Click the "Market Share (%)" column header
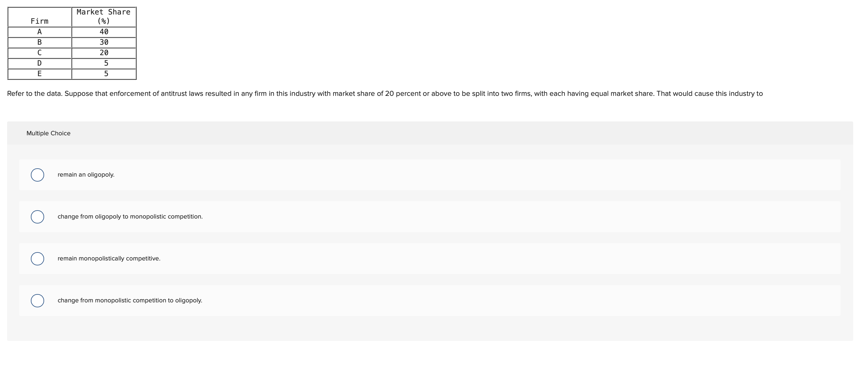 click(103, 16)
